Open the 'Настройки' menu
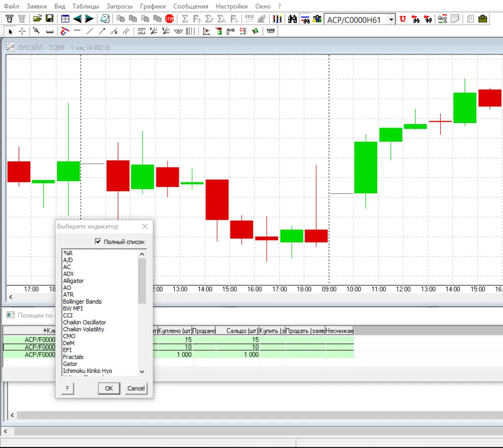This screenshot has height=448, width=503. 232,6
